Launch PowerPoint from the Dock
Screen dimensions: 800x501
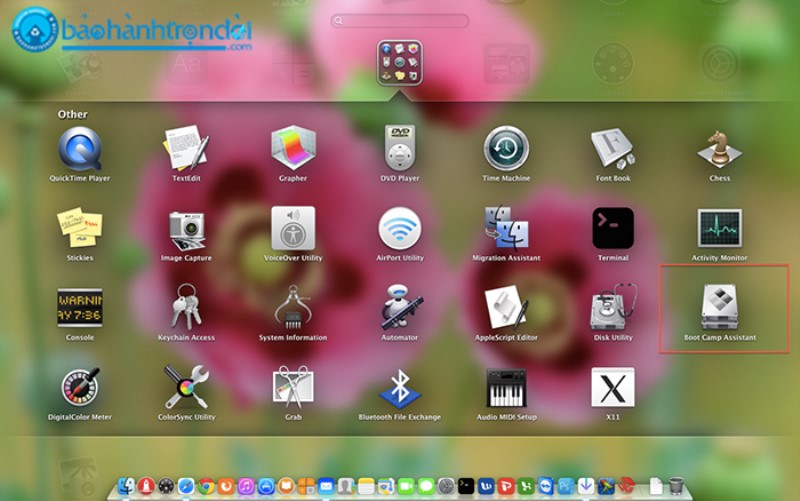(506, 486)
